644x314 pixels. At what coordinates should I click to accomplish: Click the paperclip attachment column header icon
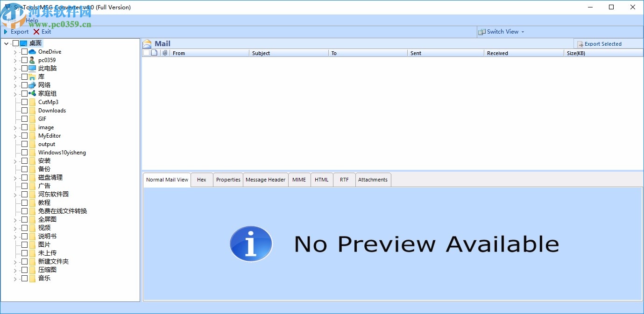164,53
